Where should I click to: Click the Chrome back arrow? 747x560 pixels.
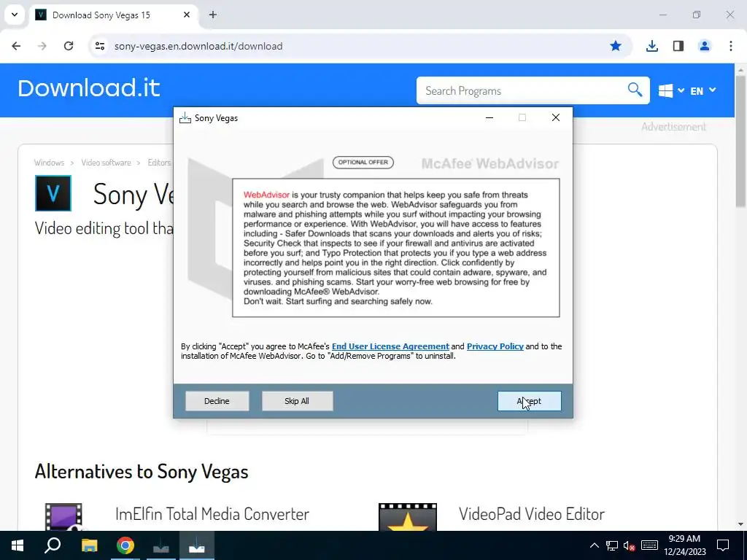click(16, 46)
